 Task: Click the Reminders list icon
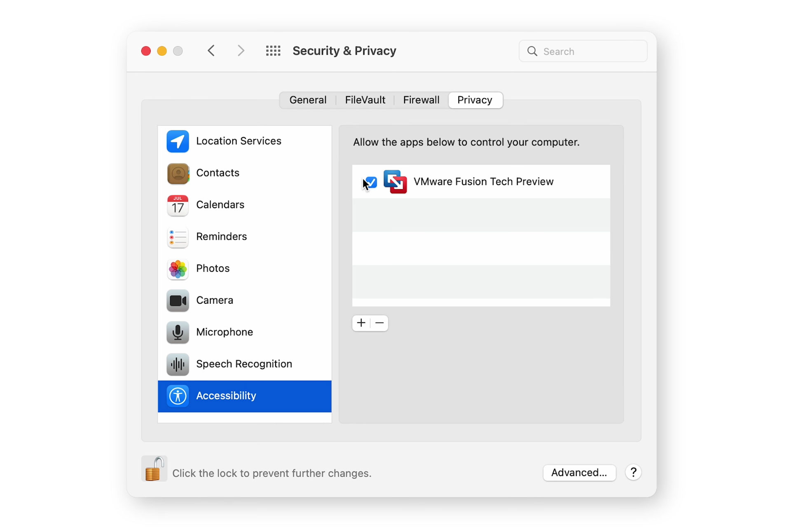(x=178, y=237)
